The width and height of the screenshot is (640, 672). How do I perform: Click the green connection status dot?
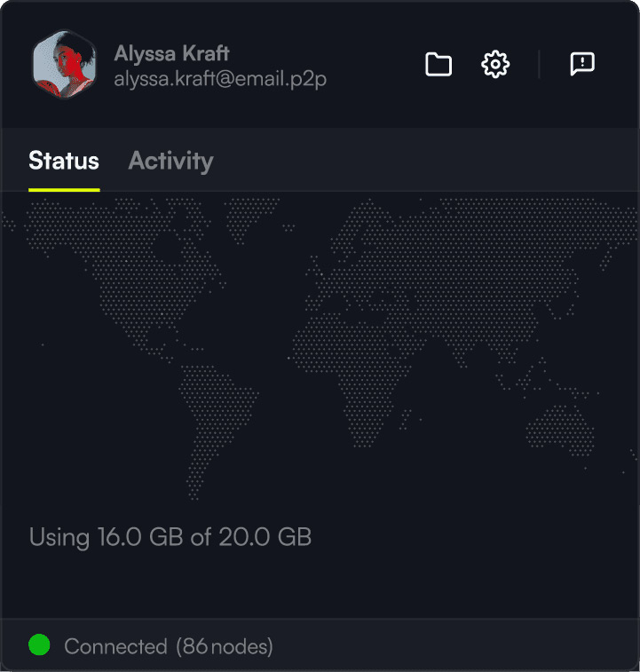coord(39,644)
